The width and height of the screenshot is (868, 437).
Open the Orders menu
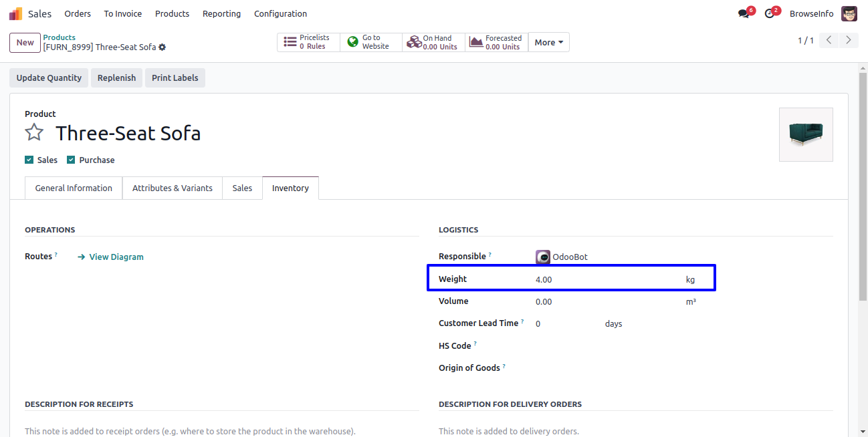click(x=78, y=13)
